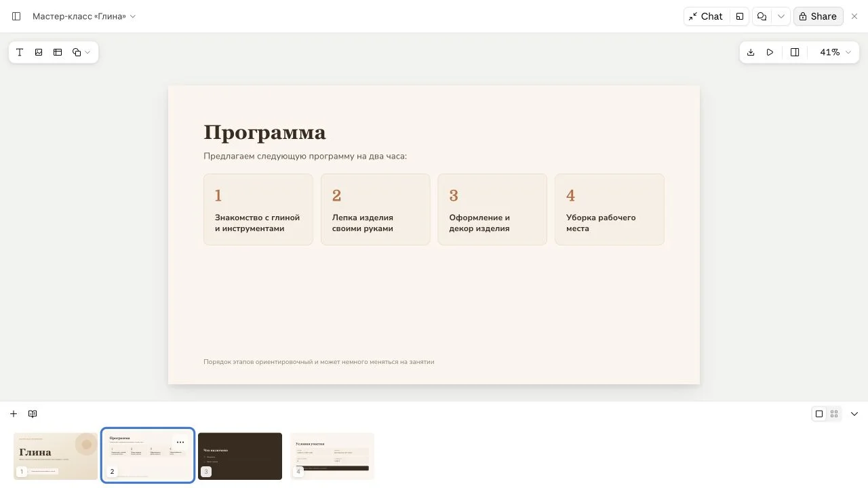868x488 pixels.
Task: Select slide 3 dark thumbnail
Action: tap(240, 456)
